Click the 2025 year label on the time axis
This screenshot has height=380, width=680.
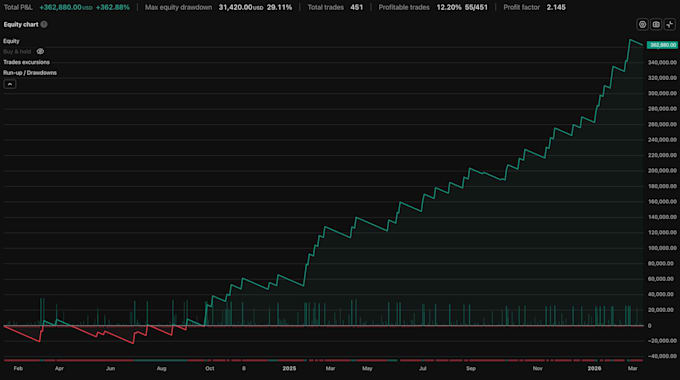point(289,369)
